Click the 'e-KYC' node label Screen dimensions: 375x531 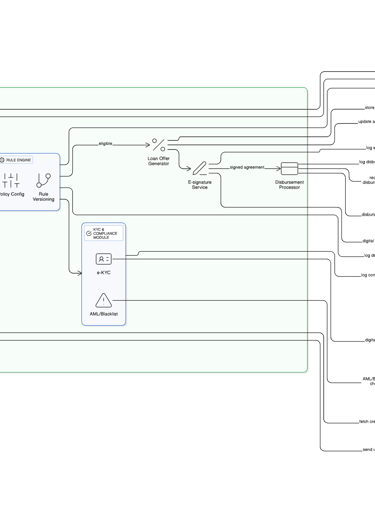coord(104,273)
